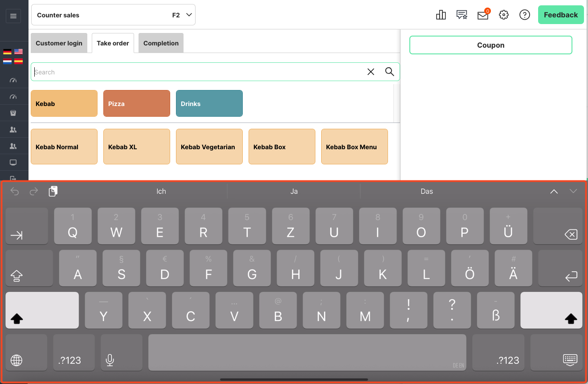Open settings via the gear icon

tap(503, 15)
